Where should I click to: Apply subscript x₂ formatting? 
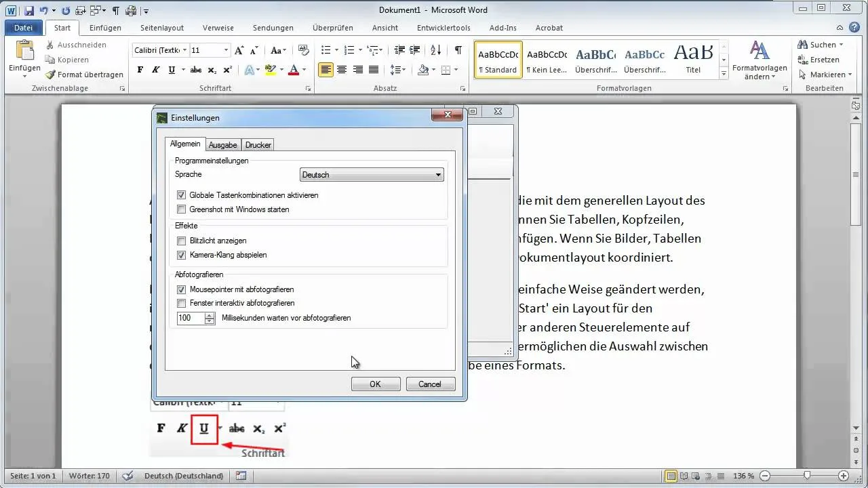(x=212, y=70)
